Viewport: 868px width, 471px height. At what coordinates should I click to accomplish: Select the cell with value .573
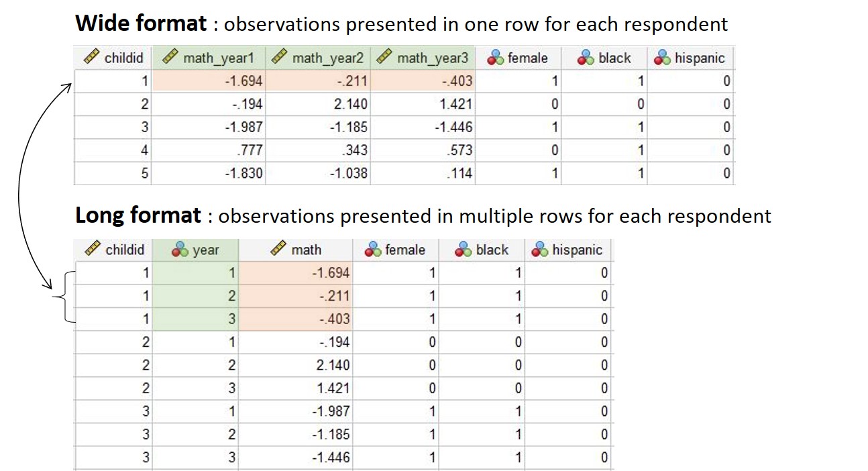click(x=423, y=150)
